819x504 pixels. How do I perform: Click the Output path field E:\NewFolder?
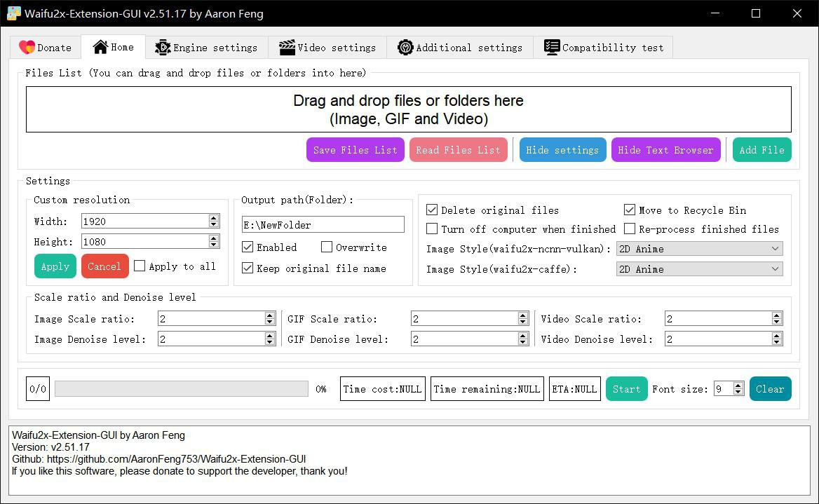tap(323, 224)
